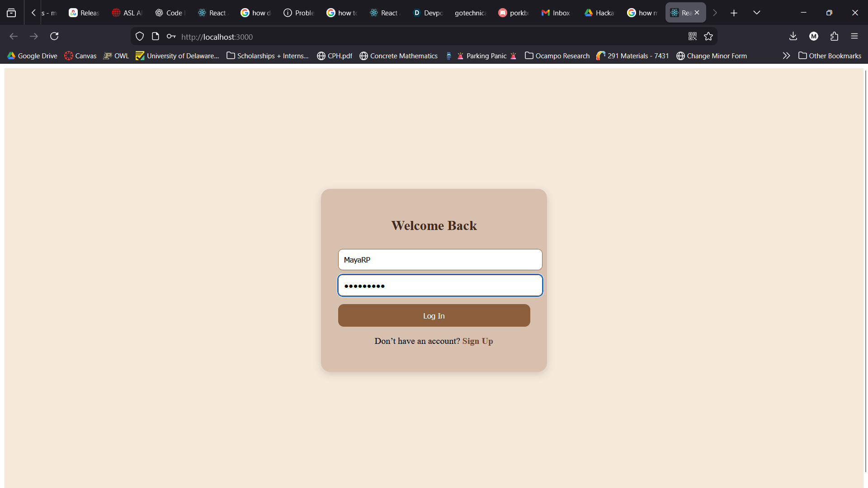The width and height of the screenshot is (868, 488).
Task: Open the hamburger application menu
Action: (x=854, y=36)
